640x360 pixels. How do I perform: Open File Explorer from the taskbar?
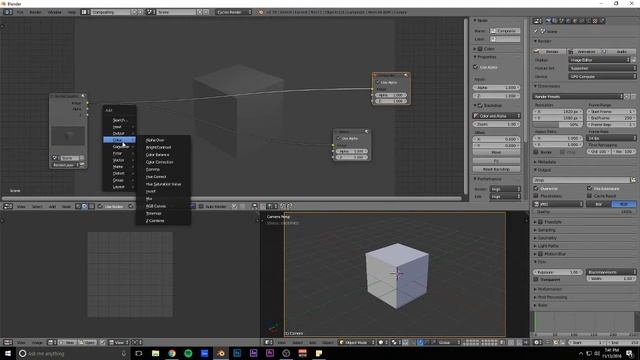pyautogui.click(x=156, y=353)
